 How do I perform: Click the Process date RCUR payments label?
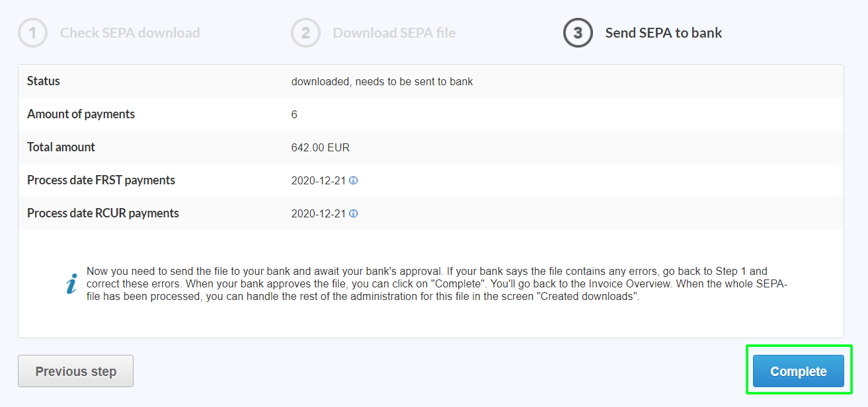102,213
